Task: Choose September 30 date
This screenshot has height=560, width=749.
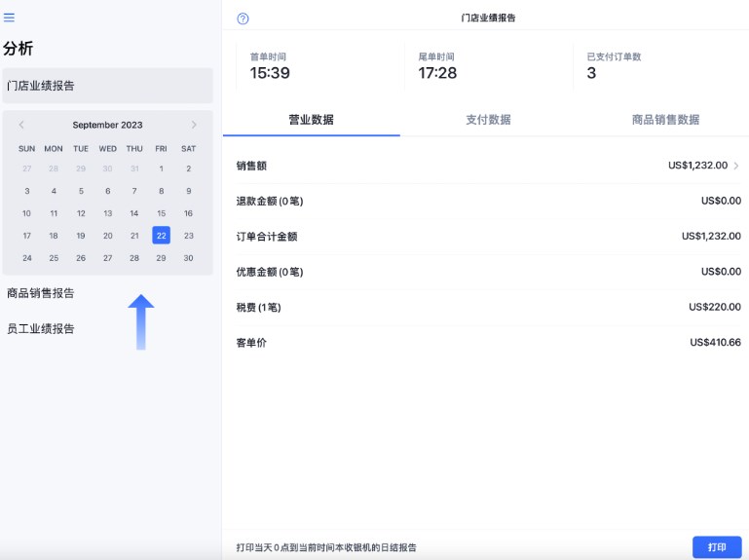Action: 188,258
